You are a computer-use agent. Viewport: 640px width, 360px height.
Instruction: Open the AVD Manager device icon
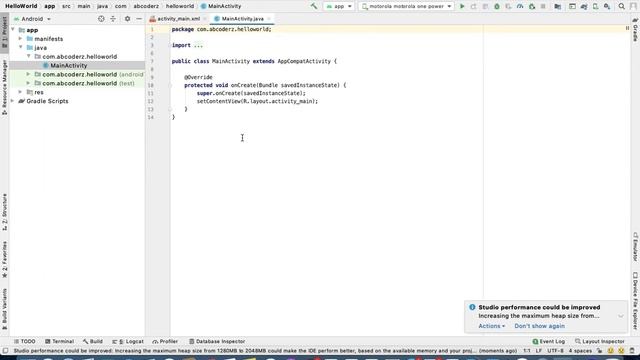pyautogui.click(x=596, y=6)
